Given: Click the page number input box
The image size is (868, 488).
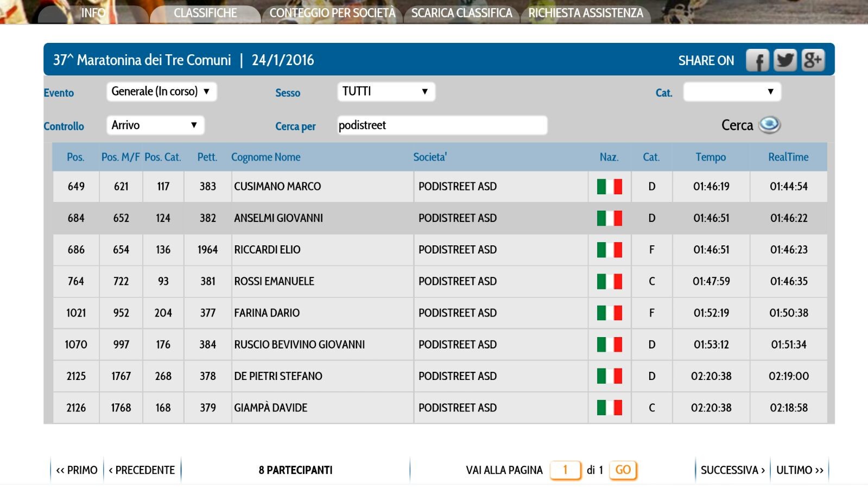Looking at the screenshot, I should pyautogui.click(x=565, y=470).
